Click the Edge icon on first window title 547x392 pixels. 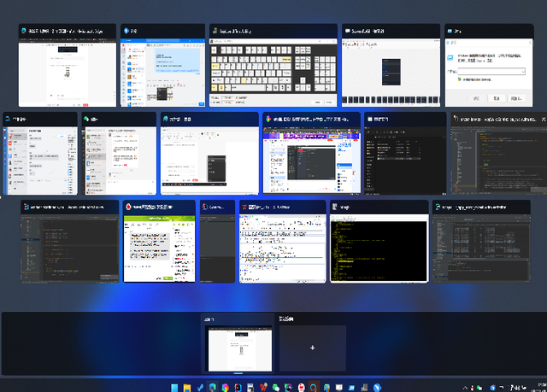click(x=24, y=31)
